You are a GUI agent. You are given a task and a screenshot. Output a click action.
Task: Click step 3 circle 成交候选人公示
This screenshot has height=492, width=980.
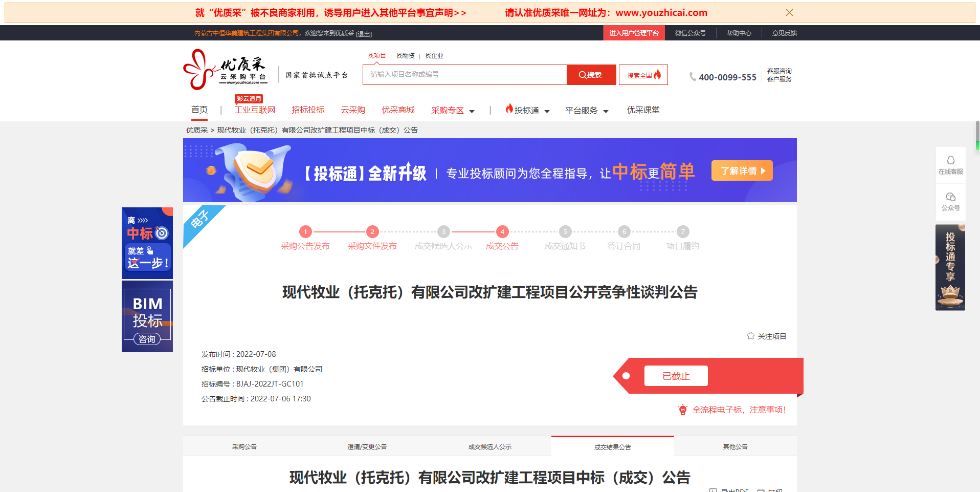click(x=443, y=231)
